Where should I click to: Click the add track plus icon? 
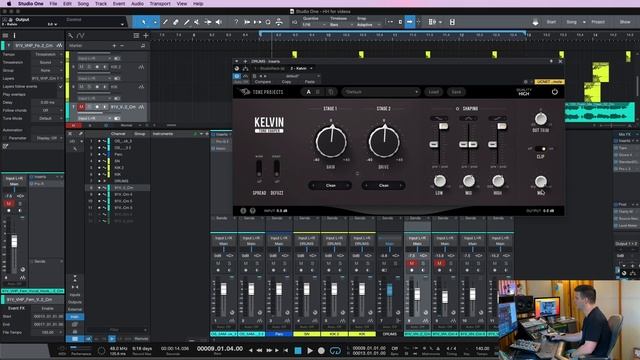146,36
